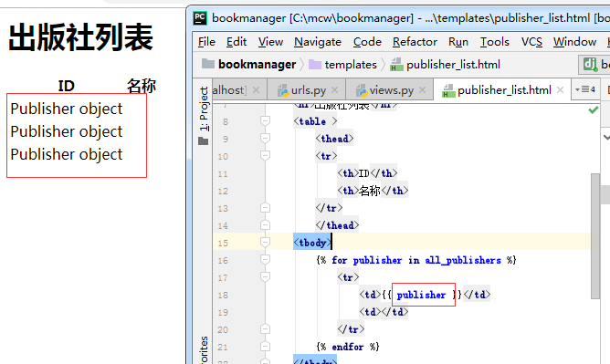The height and width of the screenshot is (364, 610).
Task: Collapse the for loop fold marker on line 16
Action: click(265, 259)
